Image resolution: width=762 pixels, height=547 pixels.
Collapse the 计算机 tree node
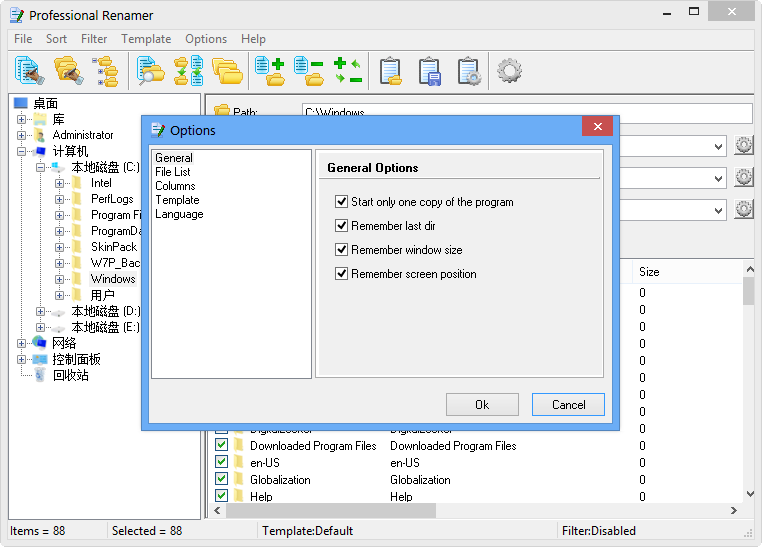click(x=21, y=152)
